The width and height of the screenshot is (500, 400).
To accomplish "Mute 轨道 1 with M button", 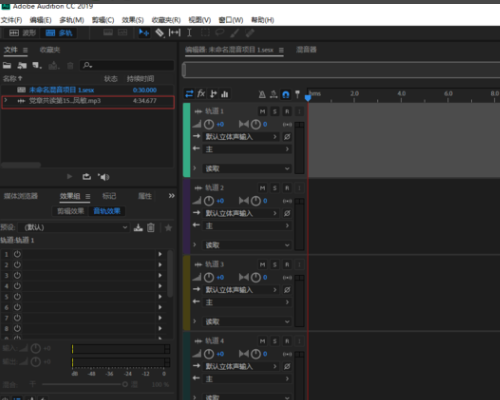I will tap(262, 111).
